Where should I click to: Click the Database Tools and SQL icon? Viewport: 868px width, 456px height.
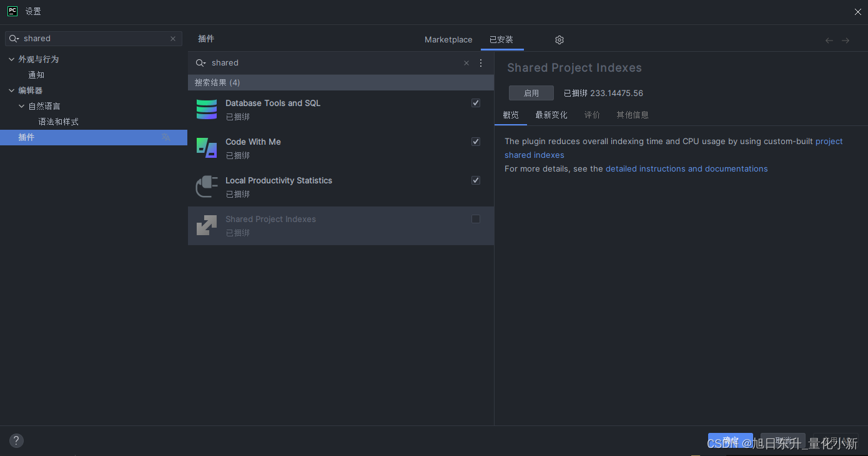(207, 109)
